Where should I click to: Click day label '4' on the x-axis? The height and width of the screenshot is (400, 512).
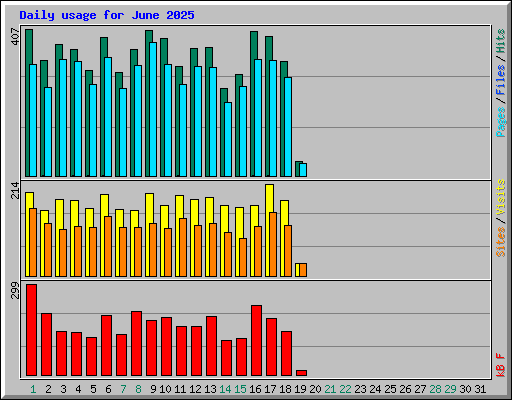coord(78,389)
